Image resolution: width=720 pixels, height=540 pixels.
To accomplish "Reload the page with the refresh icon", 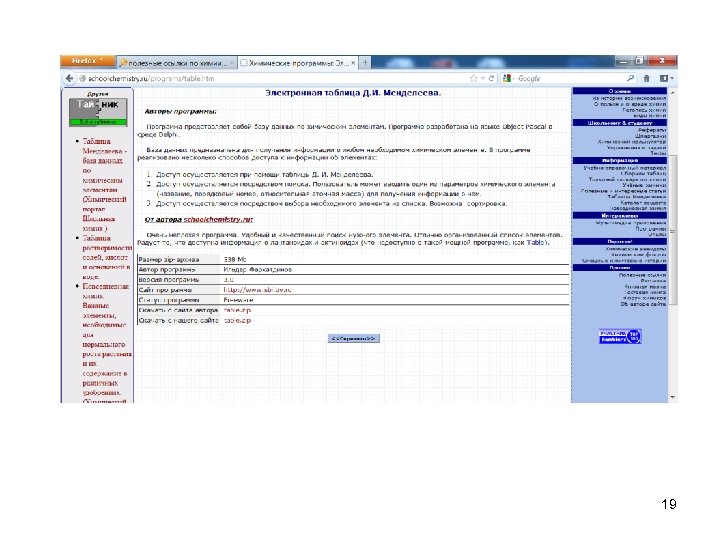I will coord(491,79).
